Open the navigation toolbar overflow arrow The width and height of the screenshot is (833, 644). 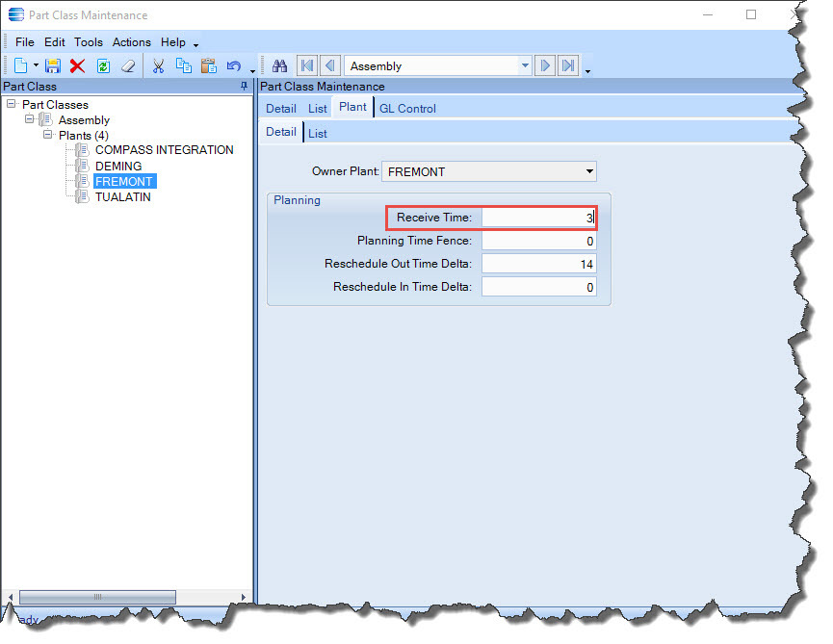[587, 70]
